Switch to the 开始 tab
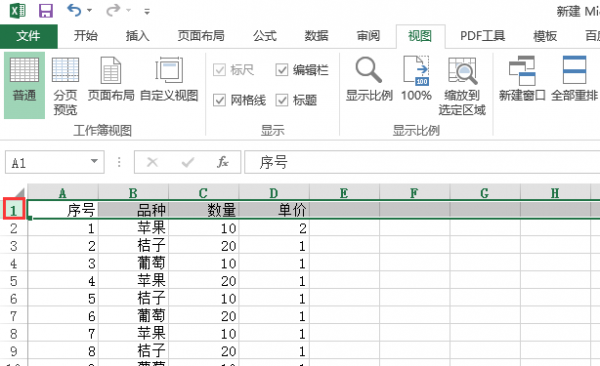 [85, 36]
